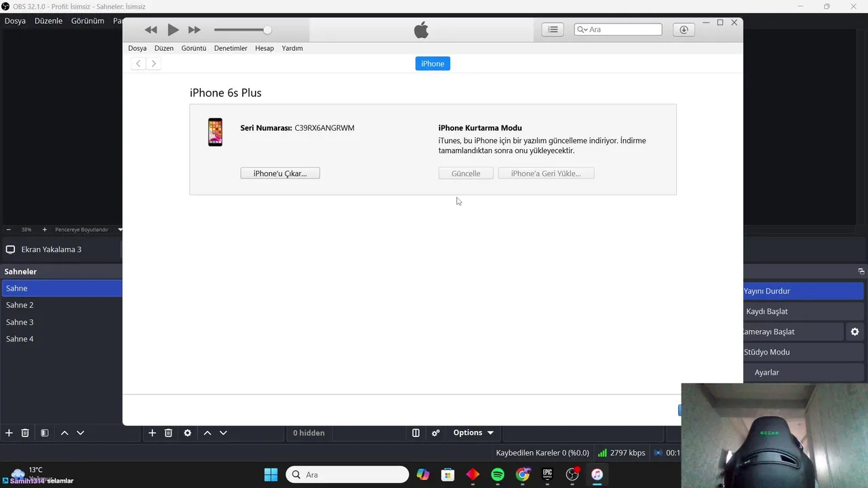The image size is (868, 488).
Task: Click the 0 hidden label
Action: click(x=309, y=433)
